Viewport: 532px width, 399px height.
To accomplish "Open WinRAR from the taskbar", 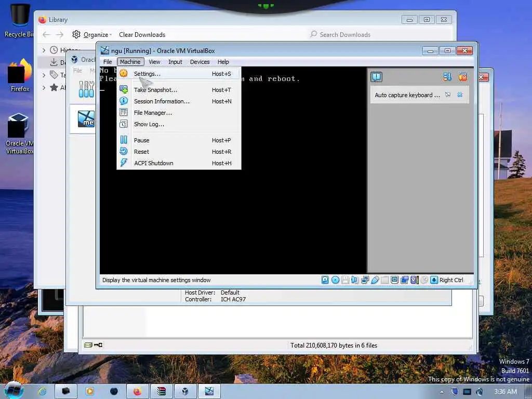I will [x=161, y=392].
